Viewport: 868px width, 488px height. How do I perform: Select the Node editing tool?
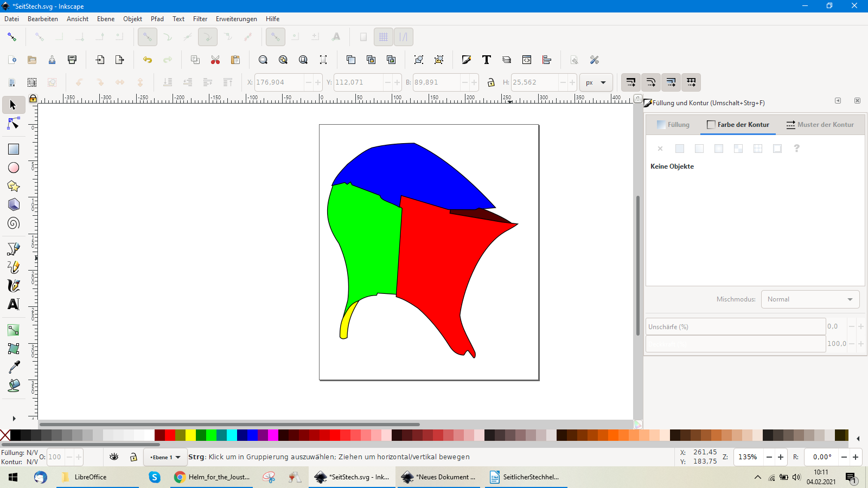pos(14,124)
